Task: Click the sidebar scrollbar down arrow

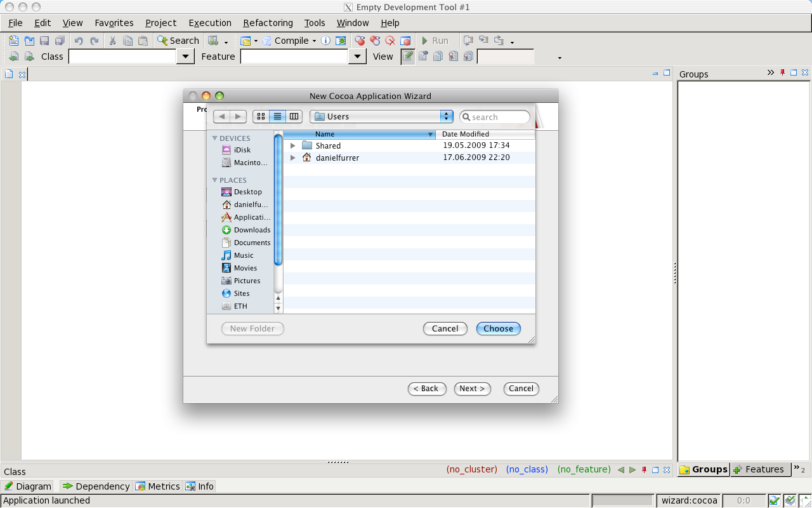Action: tap(278, 308)
